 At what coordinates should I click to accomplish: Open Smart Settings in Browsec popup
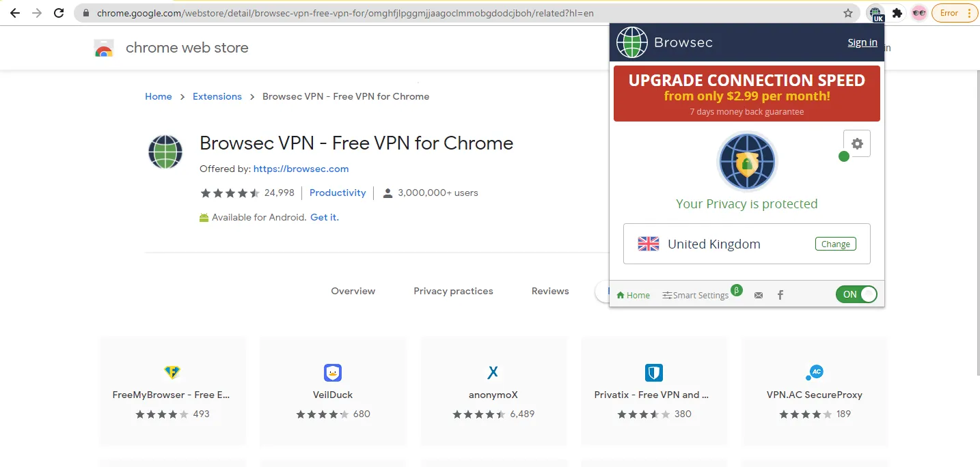coord(695,295)
